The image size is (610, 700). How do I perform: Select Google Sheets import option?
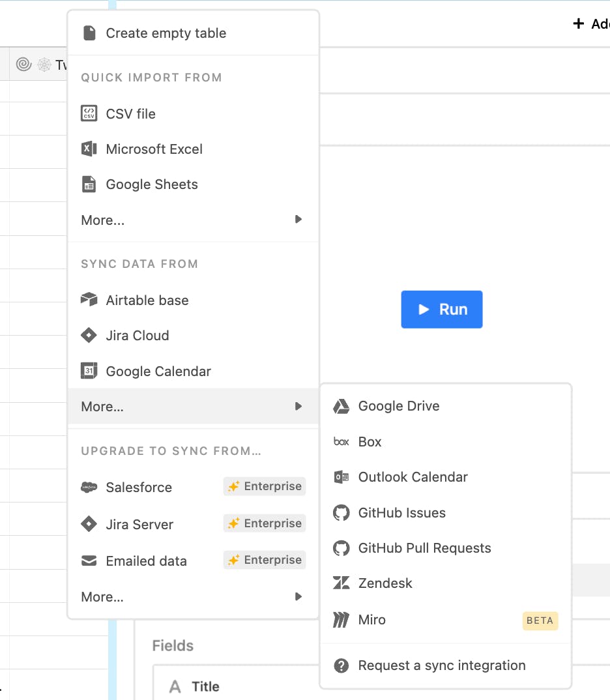[193, 184]
